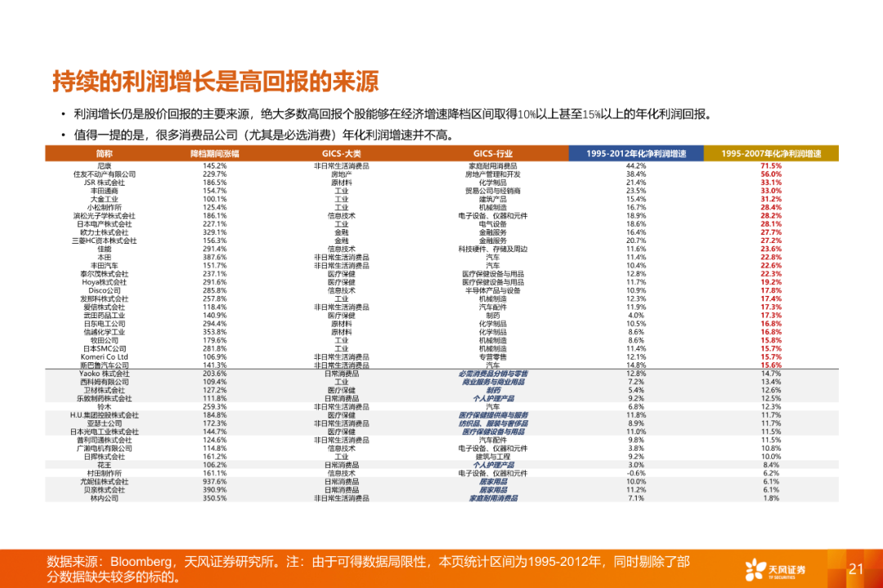Click the company 爱信株式会社

[104, 307]
